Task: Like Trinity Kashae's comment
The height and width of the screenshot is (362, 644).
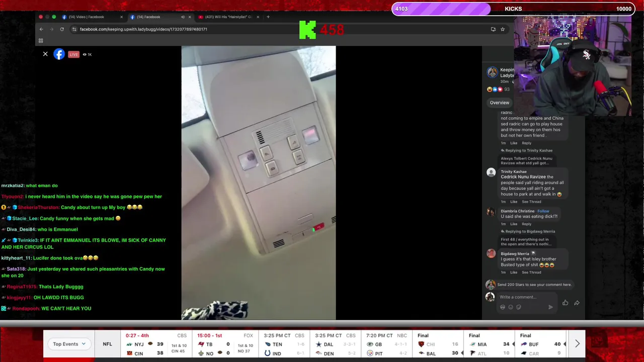Action: click(514, 202)
